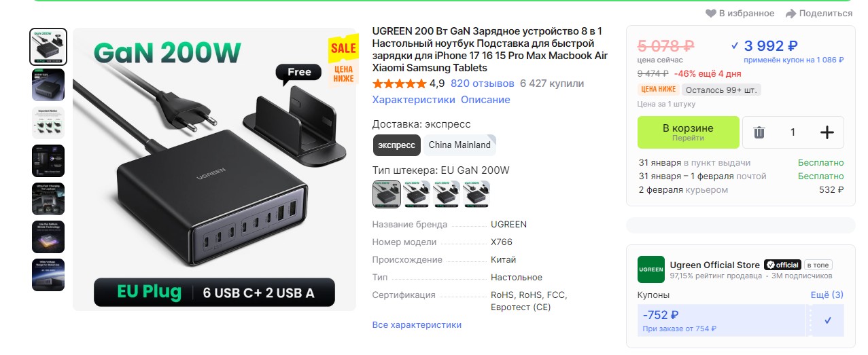Screen dimensions: 868x355
Task: Click the share arrow icon
Action: point(791,14)
